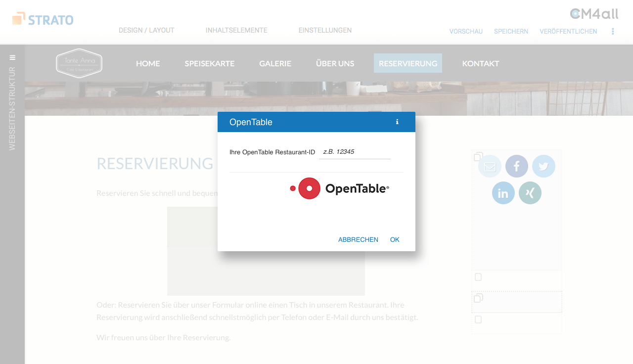
Task: Click Speichern to save changes
Action: 511,31
